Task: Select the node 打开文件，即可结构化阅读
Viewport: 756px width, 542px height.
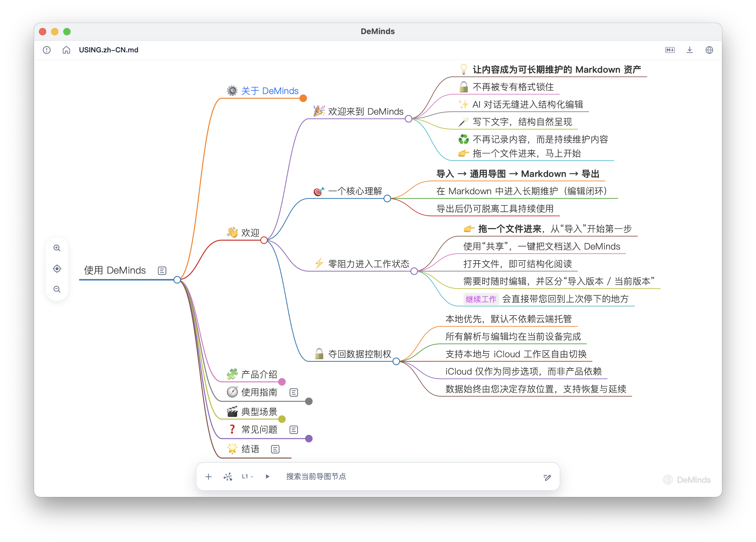Action: pos(518,264)
